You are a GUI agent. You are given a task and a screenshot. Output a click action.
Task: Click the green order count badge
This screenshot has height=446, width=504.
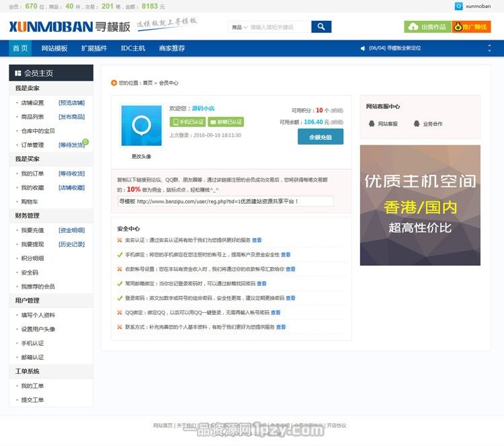[x=85, y=141]
